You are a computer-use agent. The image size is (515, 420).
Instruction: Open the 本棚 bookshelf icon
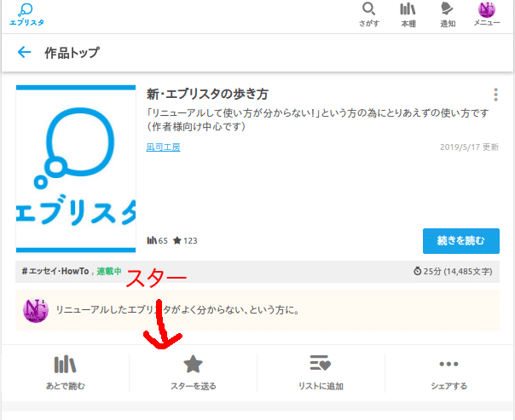click(408, 14)
